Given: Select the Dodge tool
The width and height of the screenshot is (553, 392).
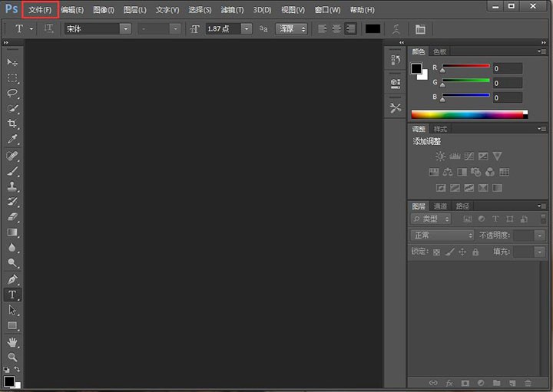Looking at the screenshot, I should 12,263.
